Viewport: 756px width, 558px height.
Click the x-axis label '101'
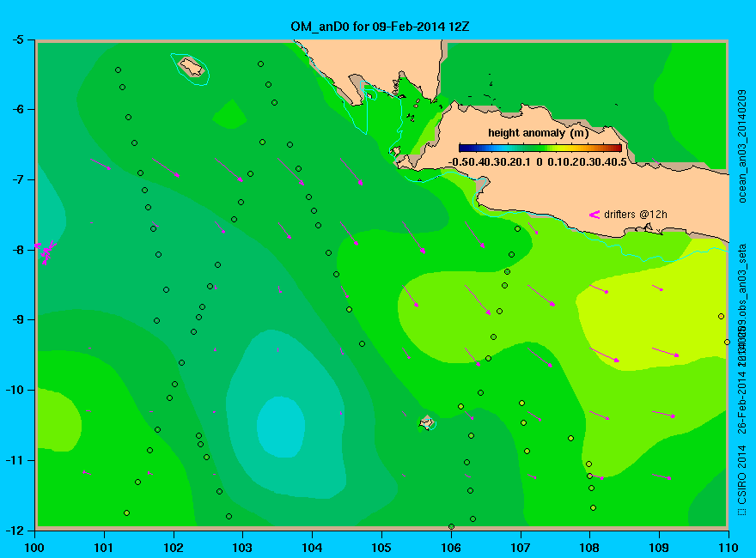tap(104, 548)
